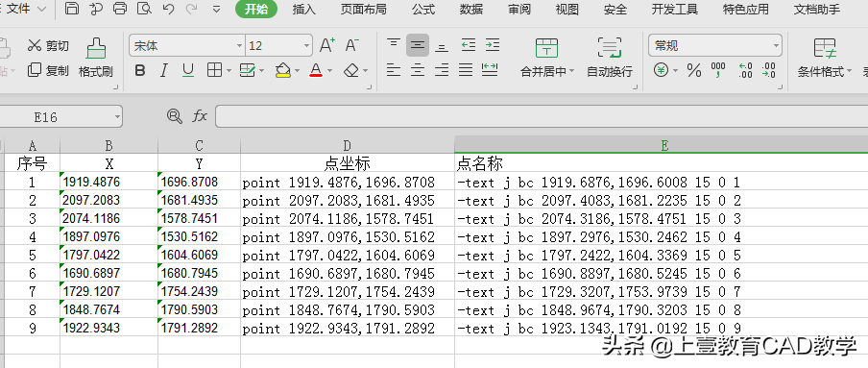Expand the fill color dropdown arrow
The image size is (868, 368).
click(298, 71)
